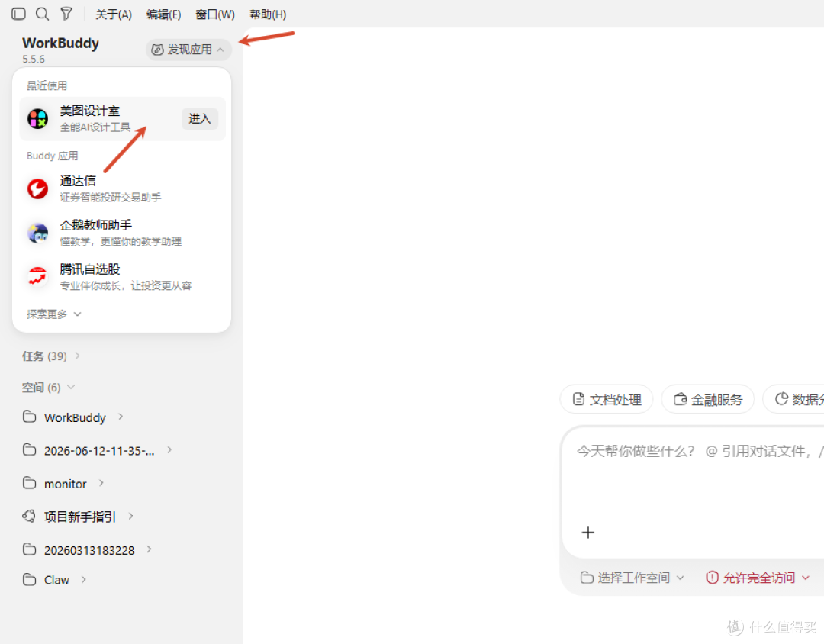Image resolution: width=824 pixels, height=644 pixels.
Task: Expand 探索更多 to see more apps
Action: [53, 314]
